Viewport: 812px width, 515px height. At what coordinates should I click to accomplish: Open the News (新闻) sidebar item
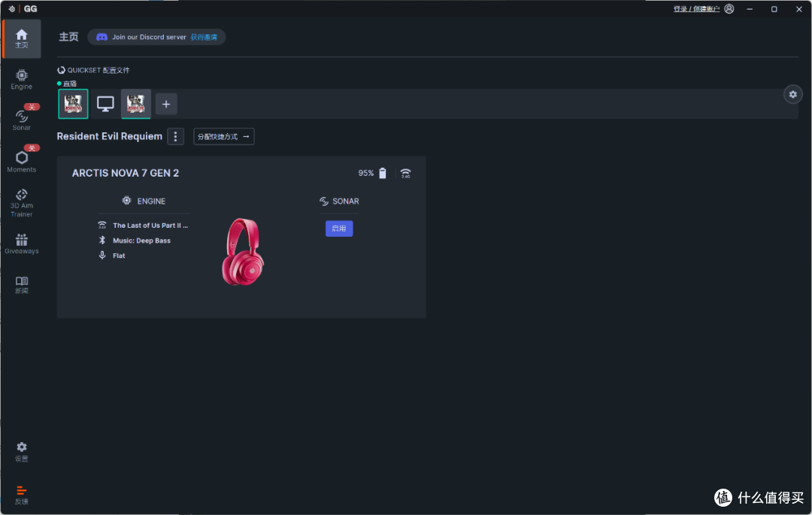tap(21, 285)
